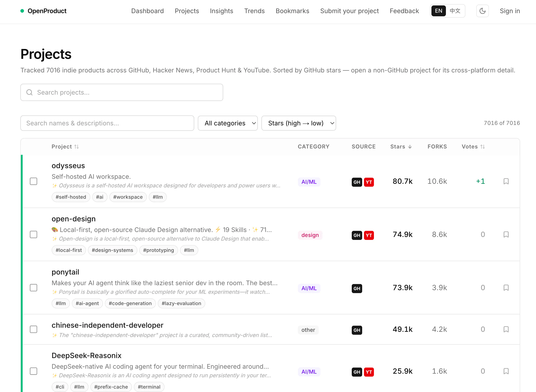Select the ponytail row checkbox
This screenshot has height=392, width=536.
(x=33, y=288)
